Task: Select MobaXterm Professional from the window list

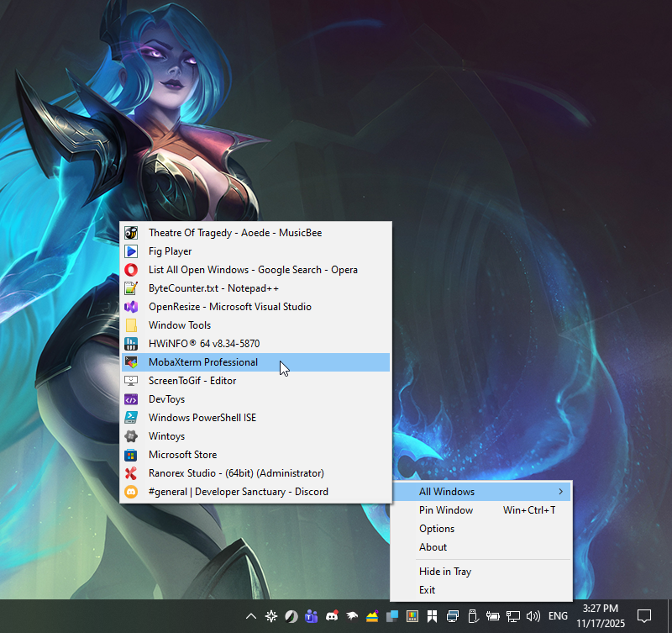Action: click(x=203, y=362)
